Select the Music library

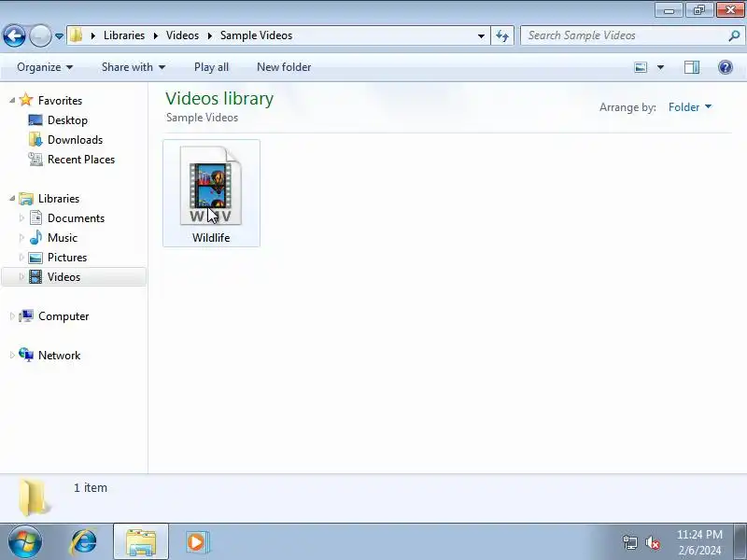pyautogui.click(x=63, y=238)
